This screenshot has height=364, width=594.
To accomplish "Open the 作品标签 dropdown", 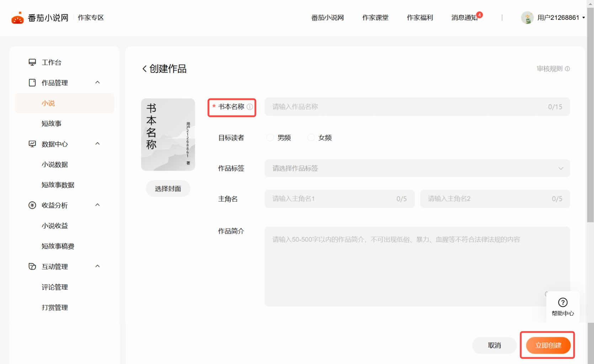I will pos(417,168).
